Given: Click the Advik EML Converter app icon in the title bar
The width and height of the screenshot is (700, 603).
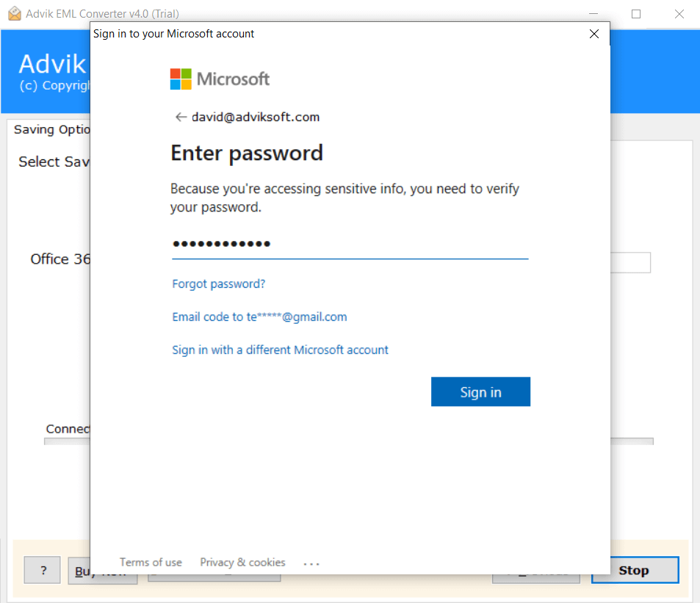Looking at the screenshot, I should [14, 13].
